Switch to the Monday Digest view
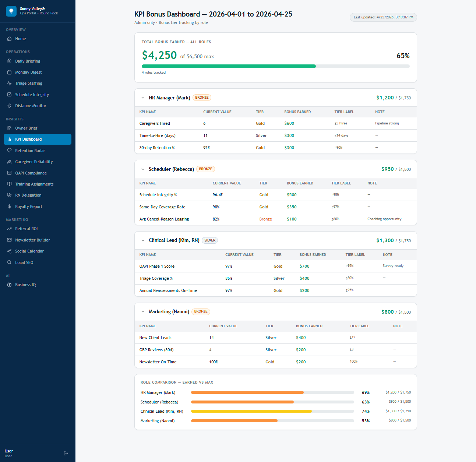The height and width of the screenshot is (462, 476). click(28, 72)
